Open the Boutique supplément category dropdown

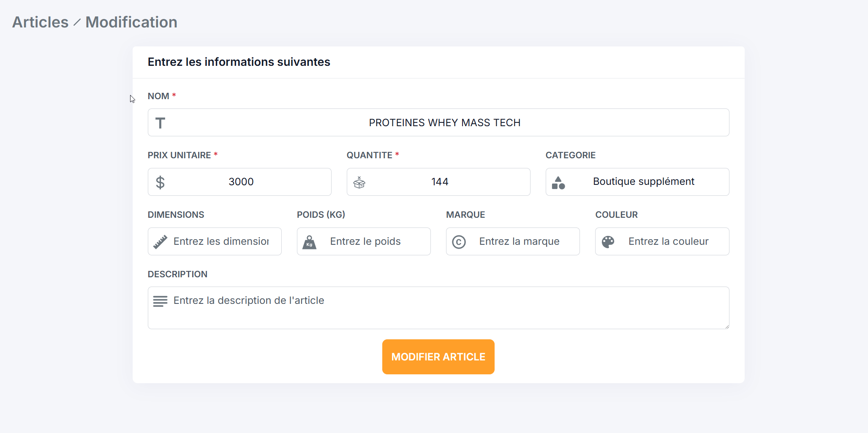pos(637,182)
